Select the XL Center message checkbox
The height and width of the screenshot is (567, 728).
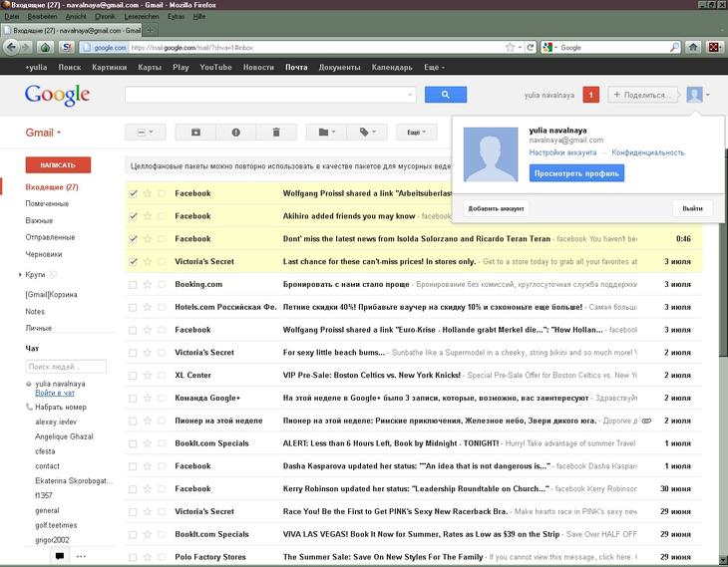[x=133, y=376]
